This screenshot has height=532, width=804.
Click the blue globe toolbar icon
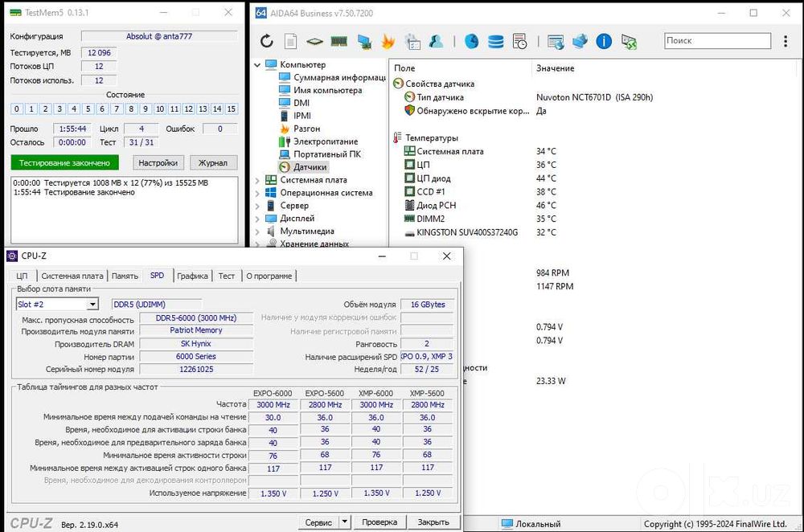coord(471,41)
